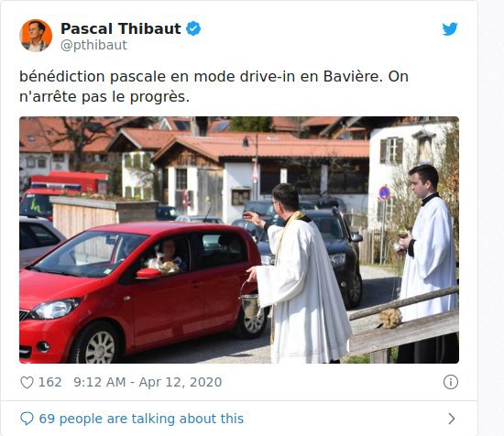View the 162 likes count
Viewport: 504px width, 436px height.
click(50, 382)
